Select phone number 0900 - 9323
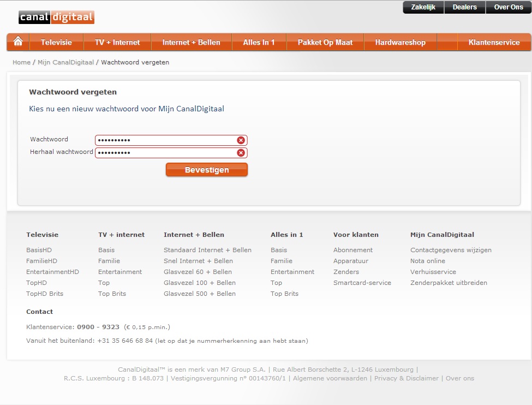The image size is (532, 405). (x=98, y=327)
